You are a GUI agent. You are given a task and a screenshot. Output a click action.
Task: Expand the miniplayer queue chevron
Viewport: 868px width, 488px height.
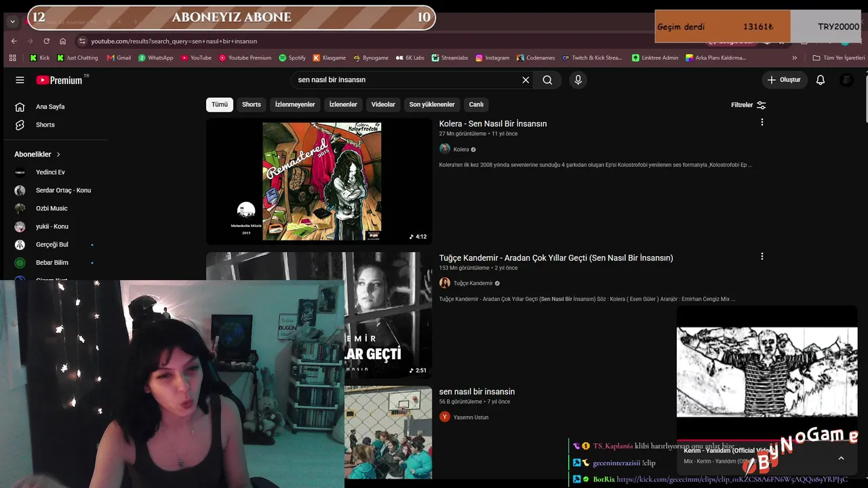tap(841, 458)
